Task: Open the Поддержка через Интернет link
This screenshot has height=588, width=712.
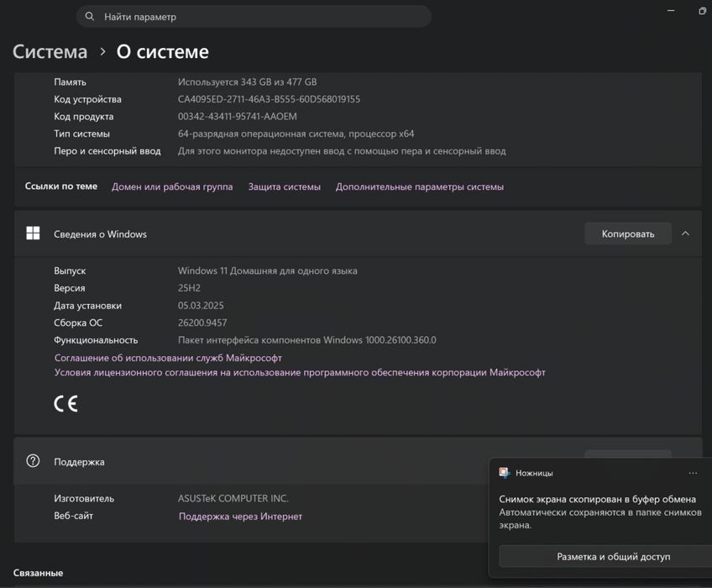Action: (240, 517)
